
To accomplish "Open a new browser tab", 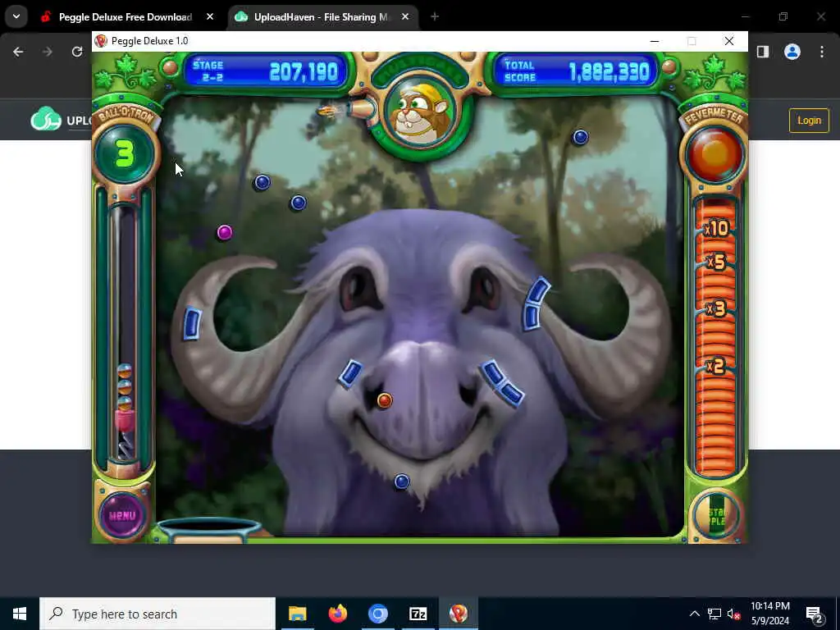I will (x=435, y=17).
